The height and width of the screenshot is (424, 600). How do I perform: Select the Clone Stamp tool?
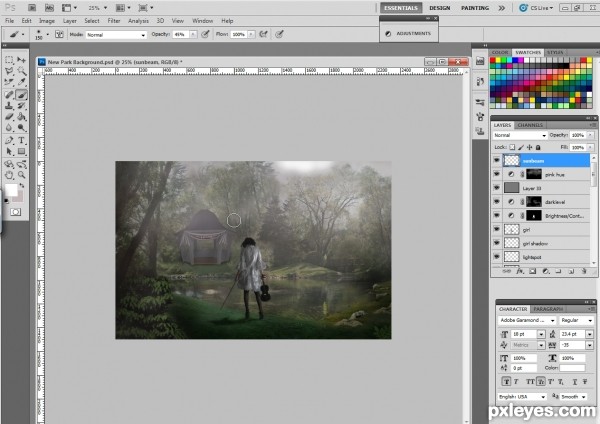pos(9,106)
